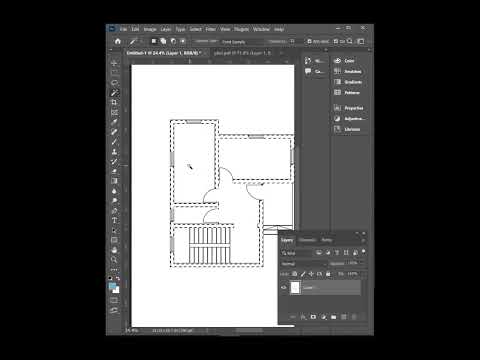Viewport: 480px width, 360px height.
Task: Open the workspace switcher in options bar
Action: [x=361, y=41]
